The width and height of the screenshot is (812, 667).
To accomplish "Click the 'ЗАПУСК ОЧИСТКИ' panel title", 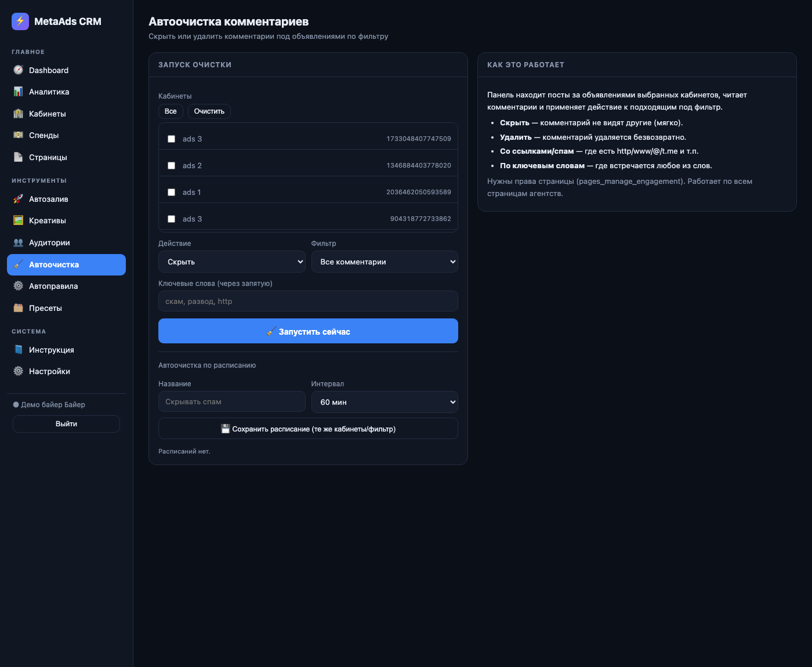I will (x=195, y=65).
